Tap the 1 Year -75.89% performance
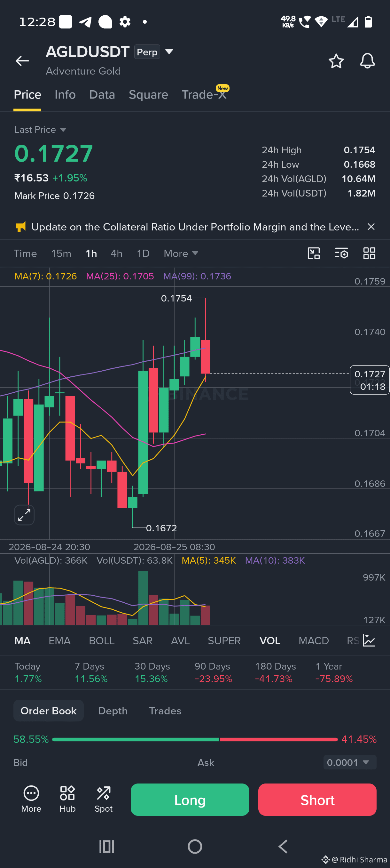 coord(334,672)
